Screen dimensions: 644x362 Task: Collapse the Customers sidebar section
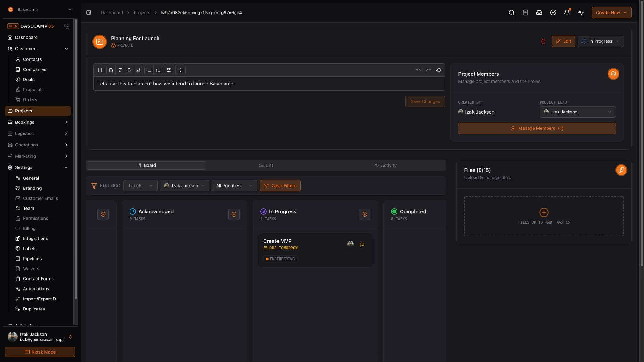tap(66, 49)
